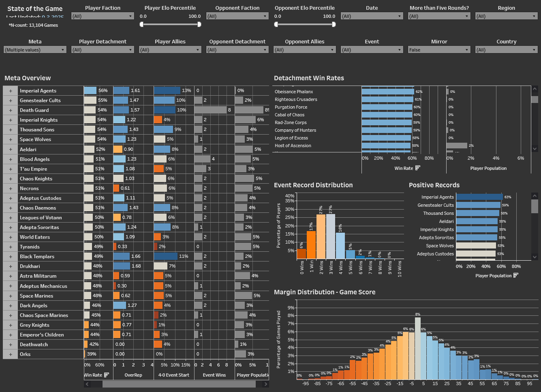Click the sort icon next to Win Rate in Detachment chart

pyautogui.click(x=418, y=168)
